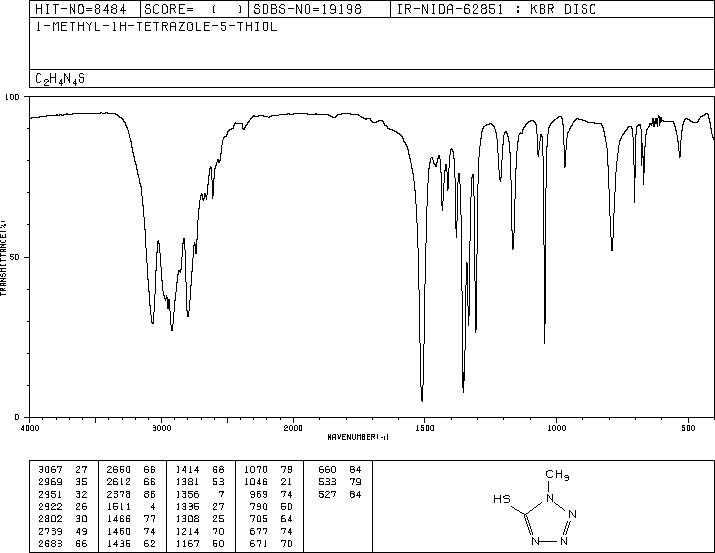Click the WAVENUMBER axis title
Screen dimensions: 715x553
click(x=358, y=437)
